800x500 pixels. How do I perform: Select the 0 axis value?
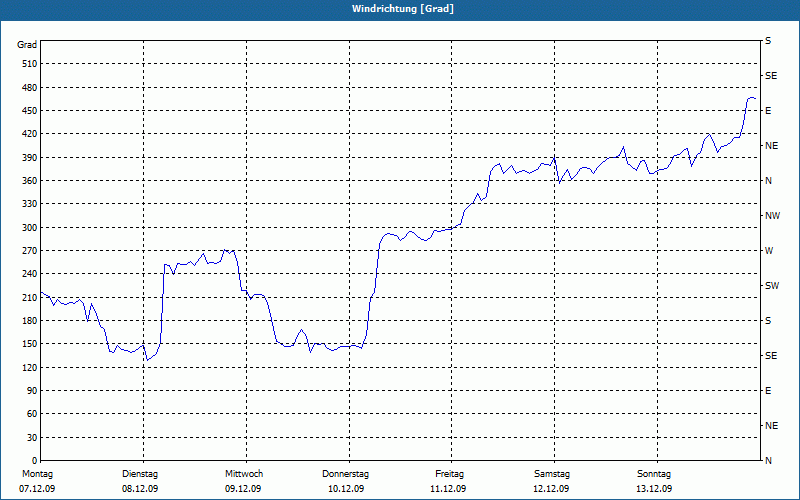[x=34, y=461]
